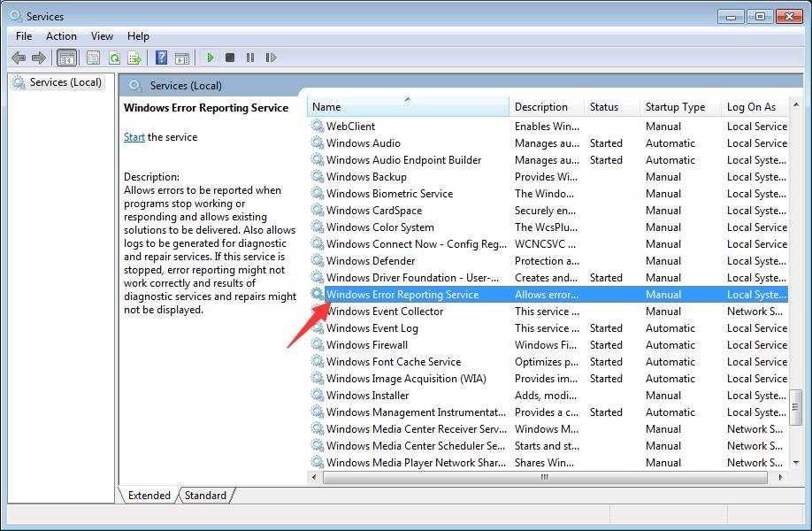Export the services list using the export icon
The width and height of the screenshot is (812, 531).
tap(134, 58)
